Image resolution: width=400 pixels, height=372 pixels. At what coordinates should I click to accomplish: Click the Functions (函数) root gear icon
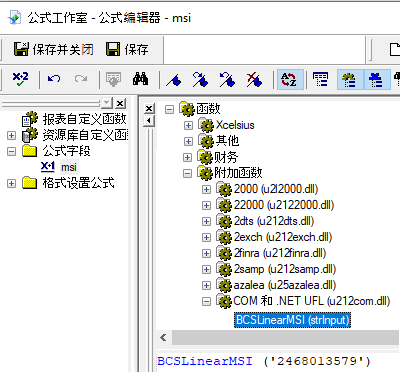tap(187, 109)
